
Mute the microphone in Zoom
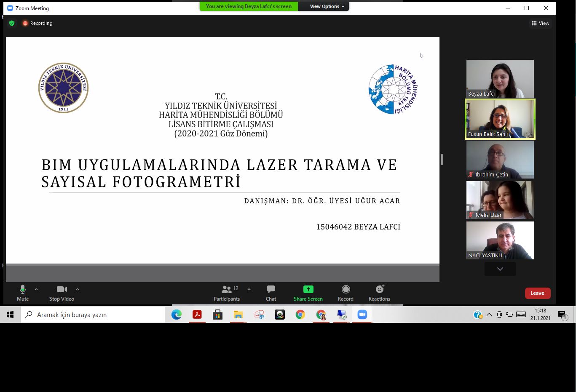click(23, 293)
